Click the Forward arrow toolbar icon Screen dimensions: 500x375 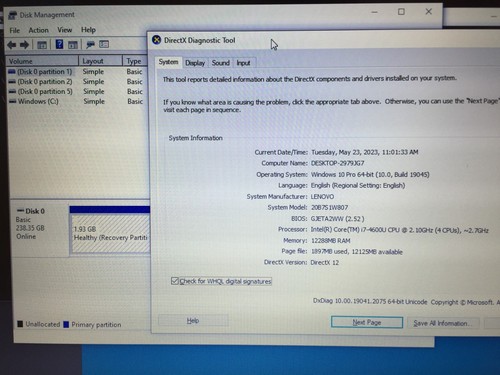click(x=24, y=45)
